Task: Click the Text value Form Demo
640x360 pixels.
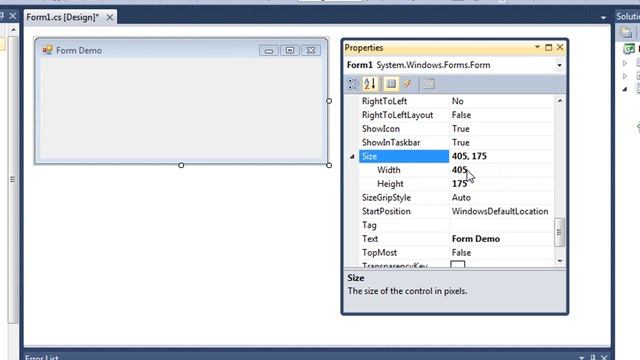Action: tap(476, 239)
